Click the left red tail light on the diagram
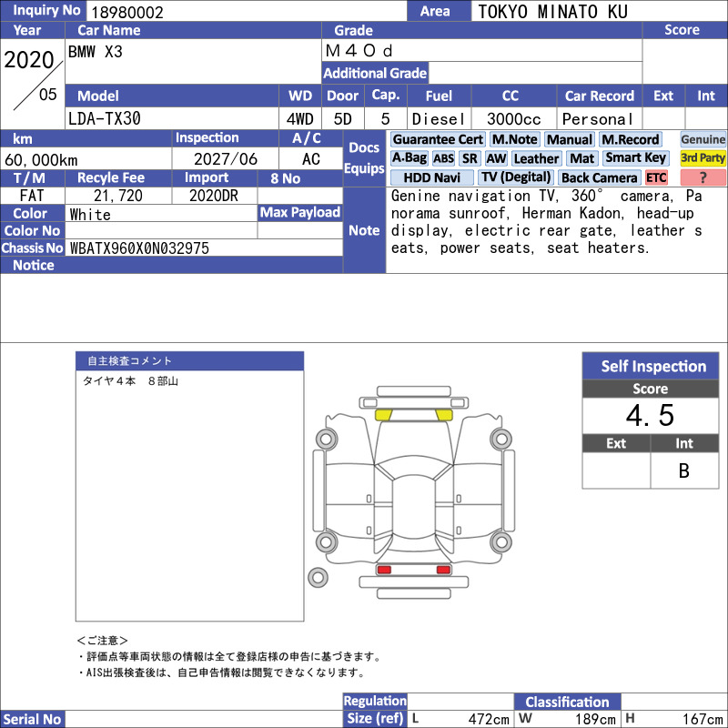 coord(384,570)
